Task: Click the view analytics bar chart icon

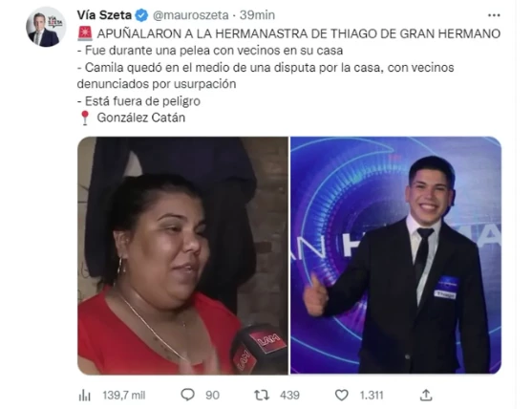Action: pyautogui.click(x=84, y=396)
